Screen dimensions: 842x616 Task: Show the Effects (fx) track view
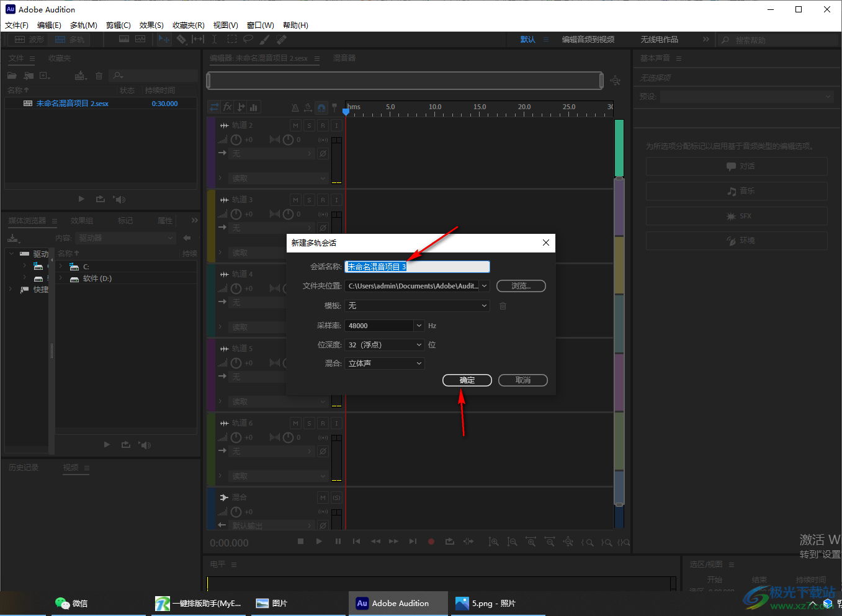coord(228,107)
